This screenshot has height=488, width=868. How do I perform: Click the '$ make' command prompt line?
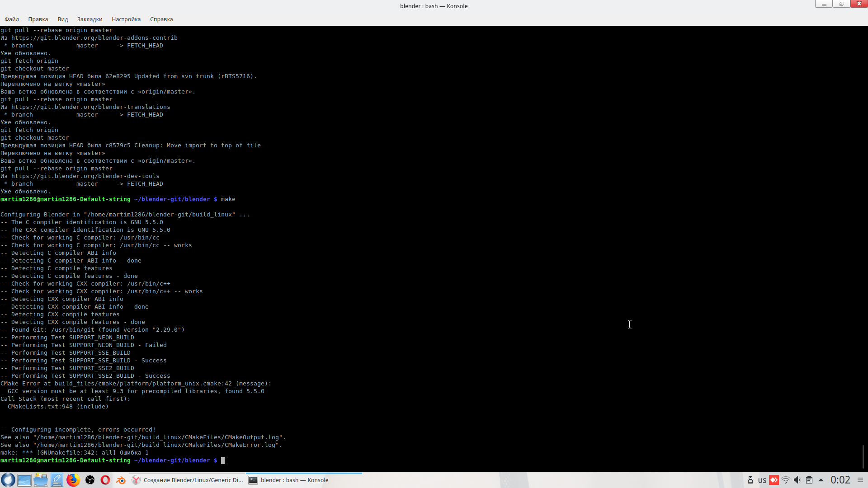(x=118, y=199)
